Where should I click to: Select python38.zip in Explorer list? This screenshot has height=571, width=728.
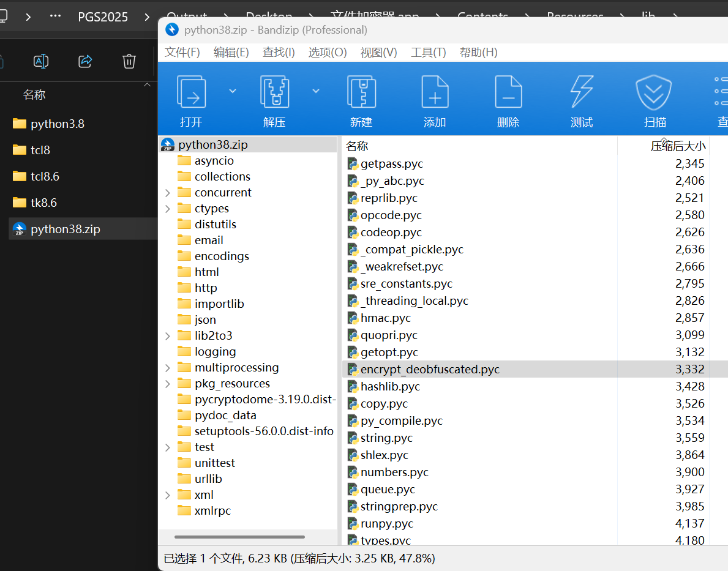(x=83, y=230)
